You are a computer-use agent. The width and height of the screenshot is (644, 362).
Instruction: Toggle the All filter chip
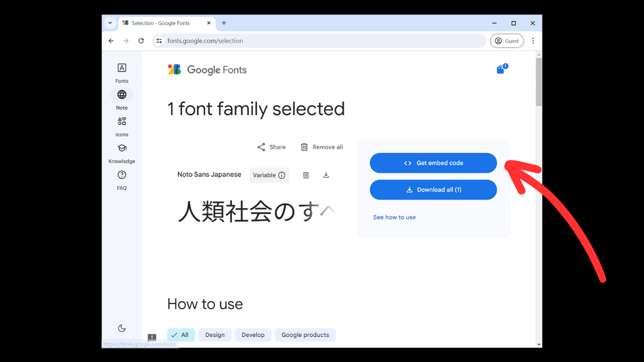[x=181, y=335]
